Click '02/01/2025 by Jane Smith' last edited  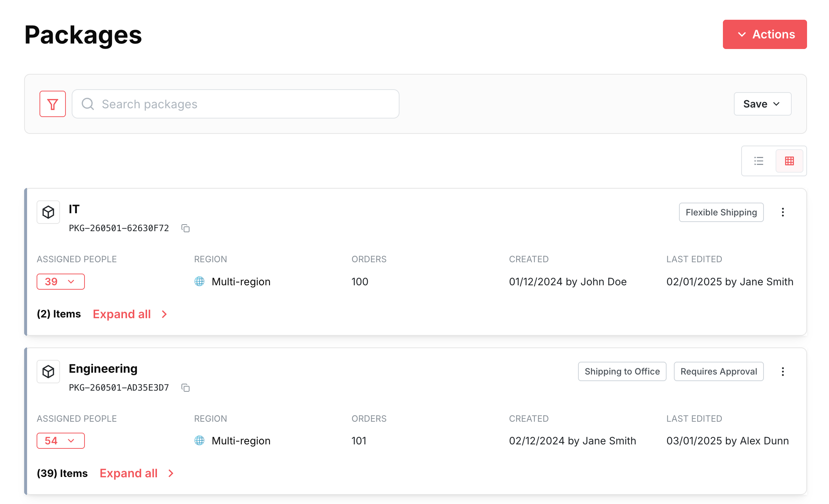coord(730,282)
